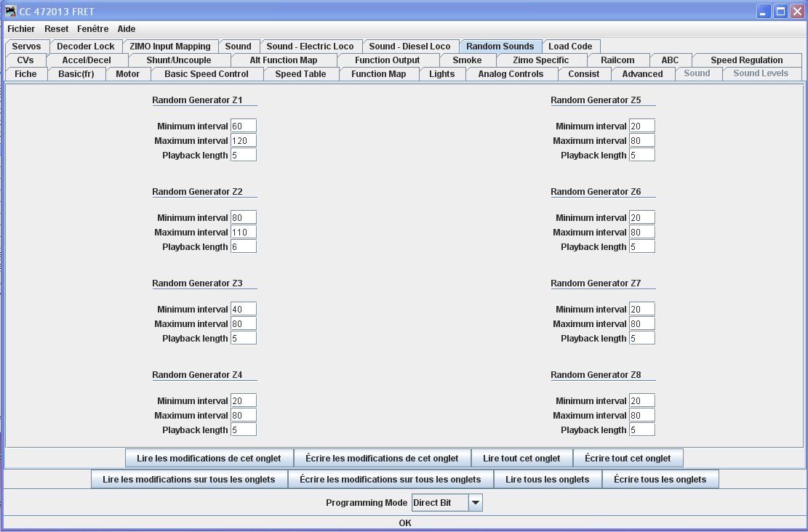Open the Fichier menu
Viewport: 808px width, 532px height.
(21, 29)
